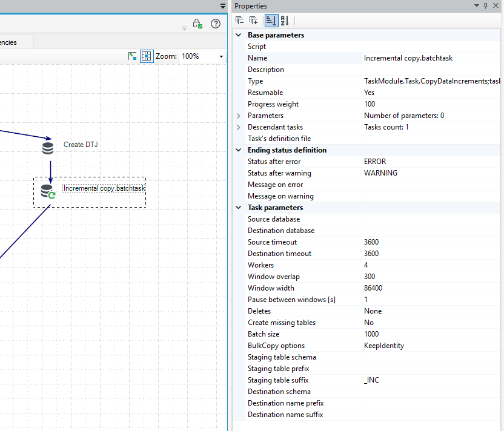The height and width of the screenshot is (431, 504).
Task: Toggle the grid display button
Action: [147, 56]
